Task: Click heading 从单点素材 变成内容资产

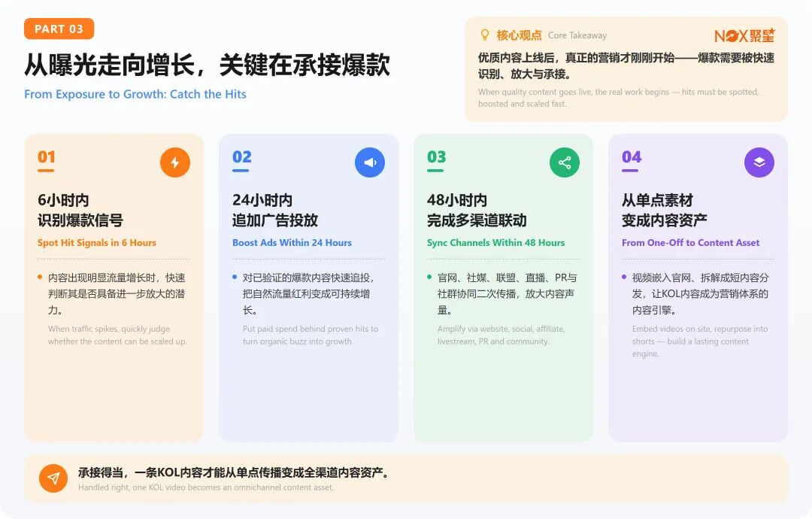Action: pyautogui.click(x=665, y=211)
